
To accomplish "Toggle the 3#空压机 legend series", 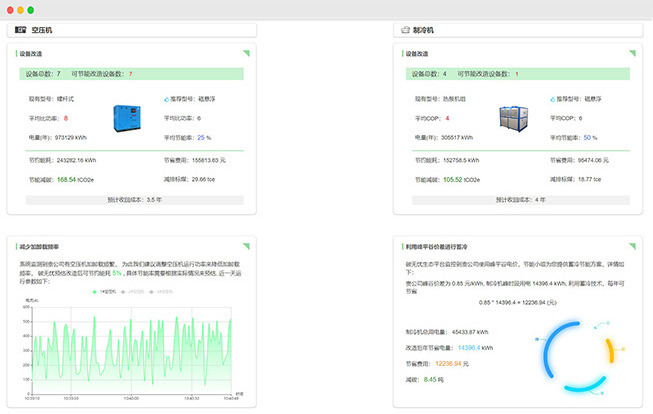I will (x=161, y=292).
